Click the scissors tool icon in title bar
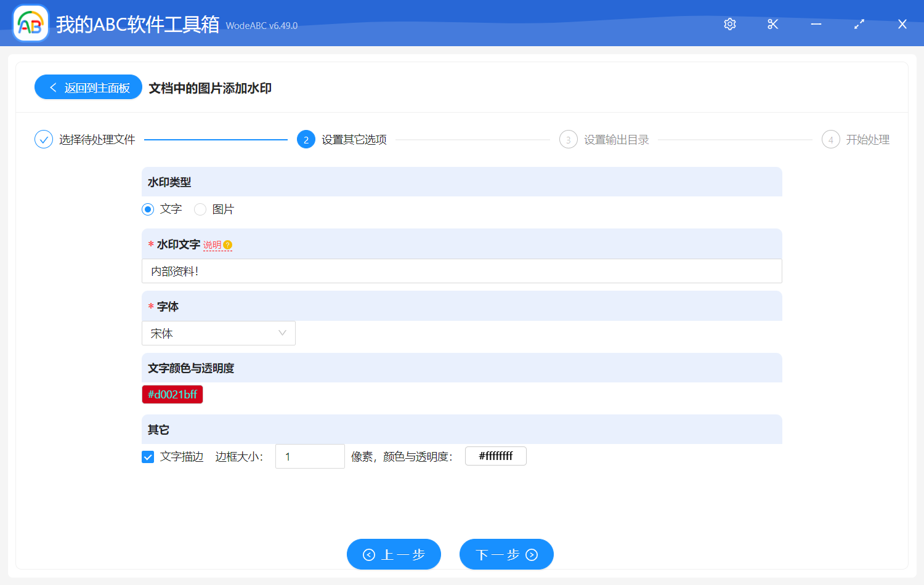 (x=773, y=24)
